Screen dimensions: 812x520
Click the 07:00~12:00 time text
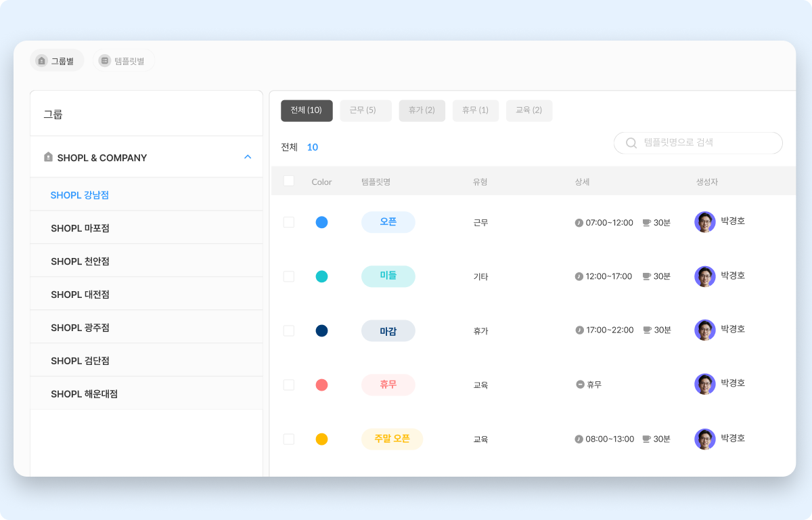tap(609, 223)
